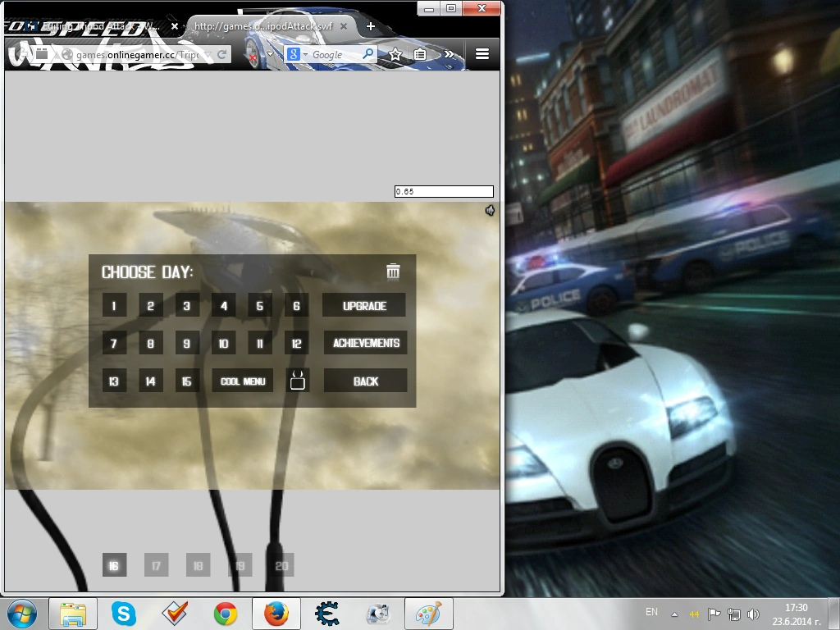Select faded day 17 box
Viewport: 840px width, 630px height.
coord(156,565)
